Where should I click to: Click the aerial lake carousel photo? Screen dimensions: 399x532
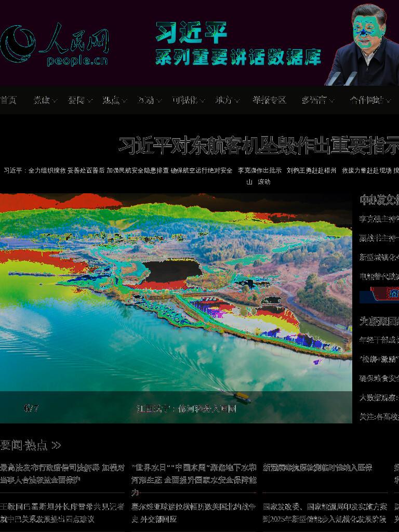pos(176,292)
